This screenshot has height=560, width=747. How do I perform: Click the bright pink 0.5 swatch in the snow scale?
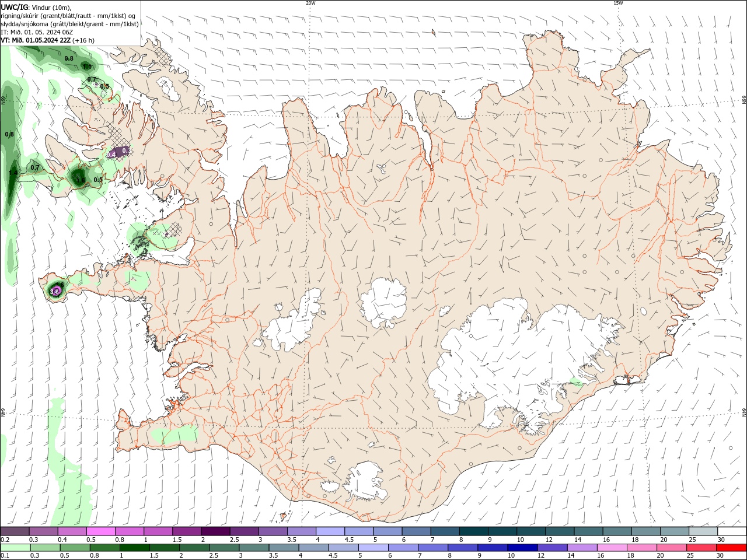pos(100,531)
